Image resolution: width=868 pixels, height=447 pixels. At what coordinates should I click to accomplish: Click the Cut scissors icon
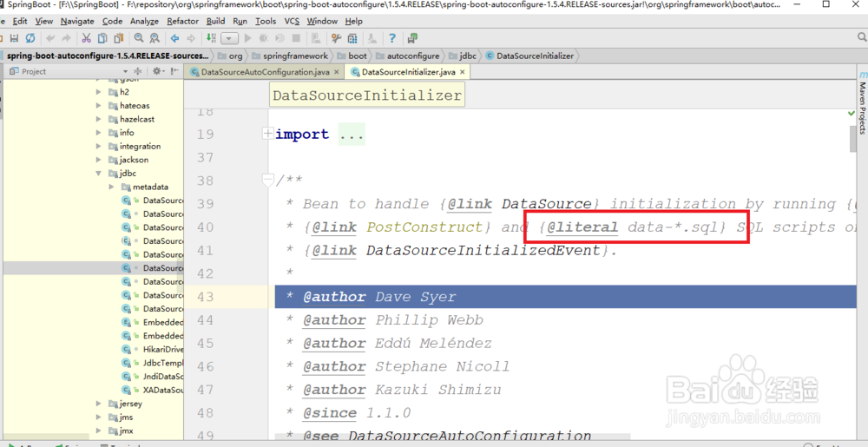point(86,38)
